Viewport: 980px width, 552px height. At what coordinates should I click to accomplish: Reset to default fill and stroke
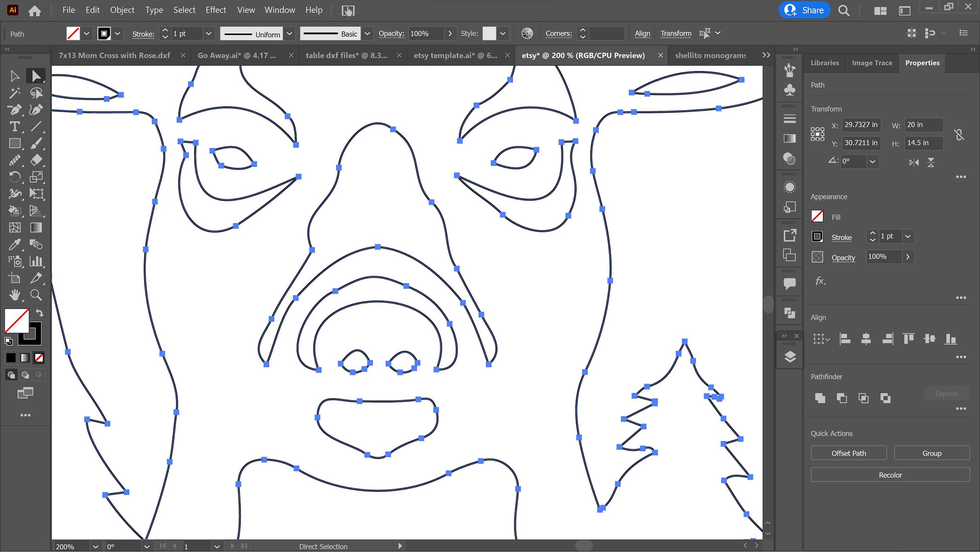8,341
